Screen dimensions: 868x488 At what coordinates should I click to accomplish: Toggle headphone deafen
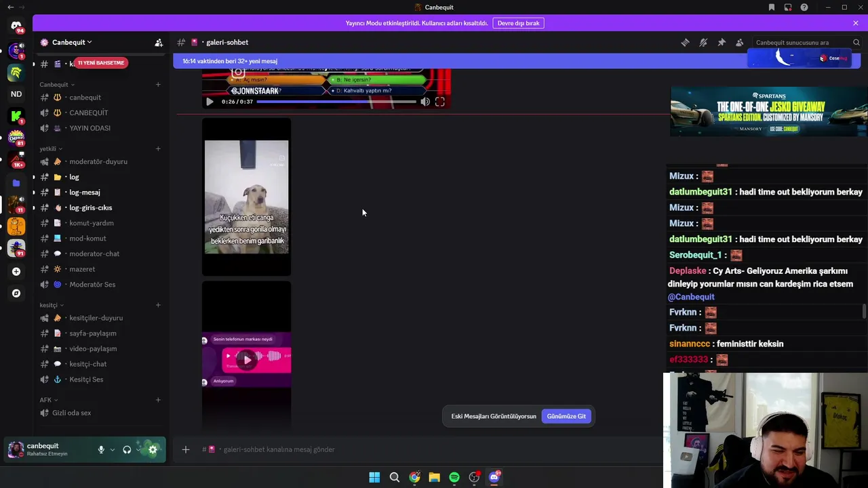[x=127, y=449]
